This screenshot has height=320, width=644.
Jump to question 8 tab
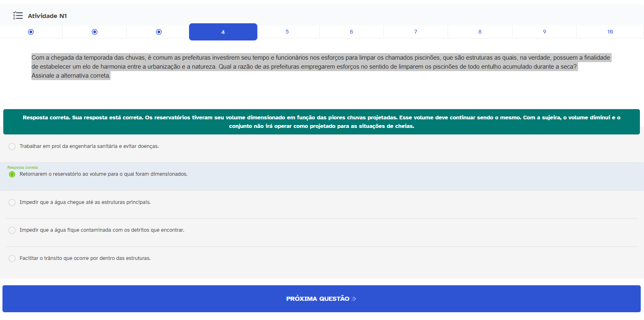tap(480, 32)
